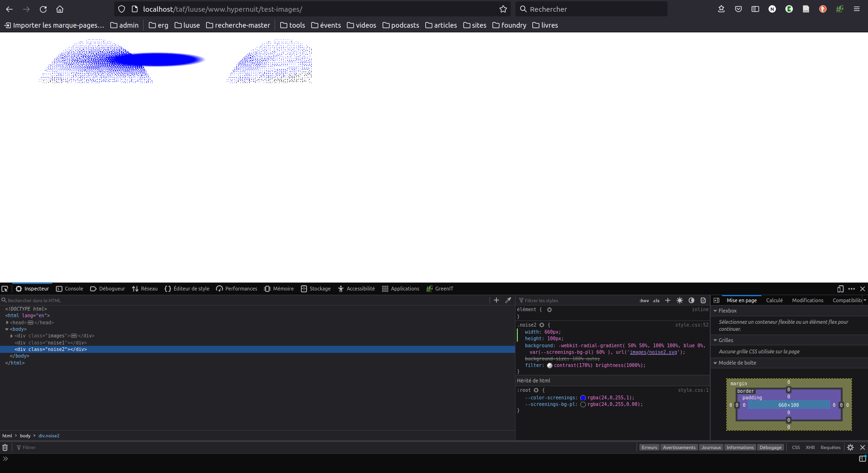
Task: Switch console to multi-line editor mode
Action: [x=862, y=458]
